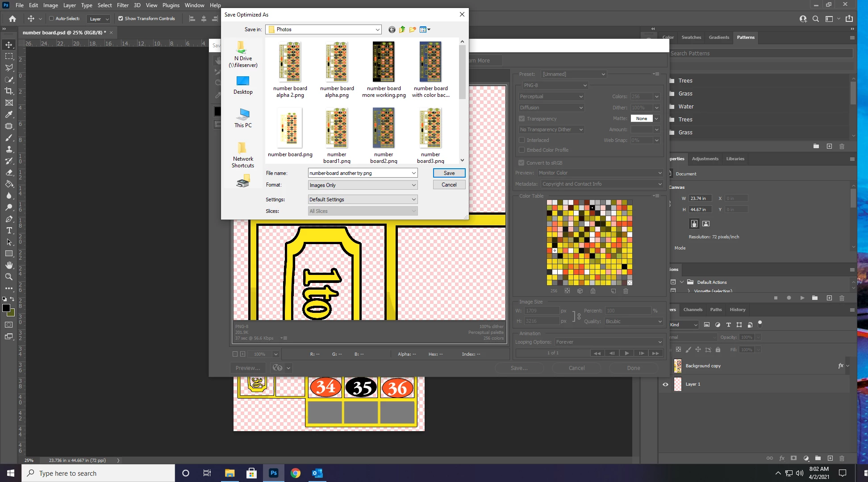Click Cancel in the Save Optimized As dialog
The image size is (868, 482).
(449, 185)
